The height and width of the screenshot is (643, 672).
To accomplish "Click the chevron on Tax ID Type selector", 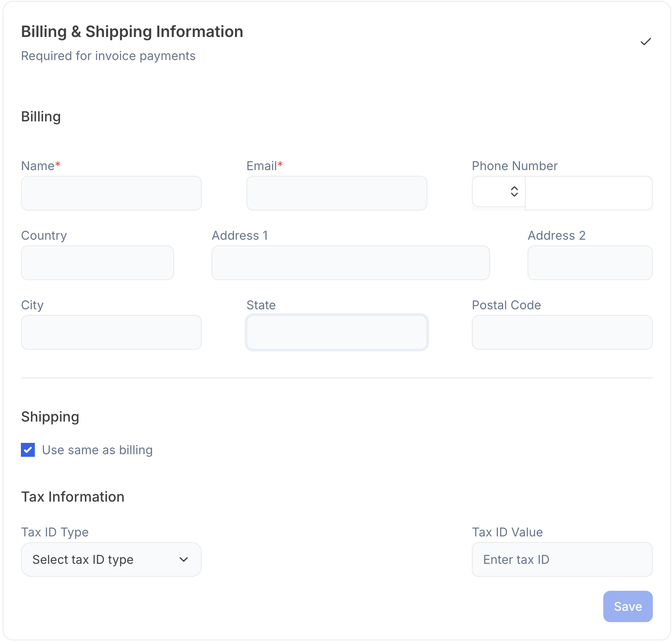I will [184, 559].
